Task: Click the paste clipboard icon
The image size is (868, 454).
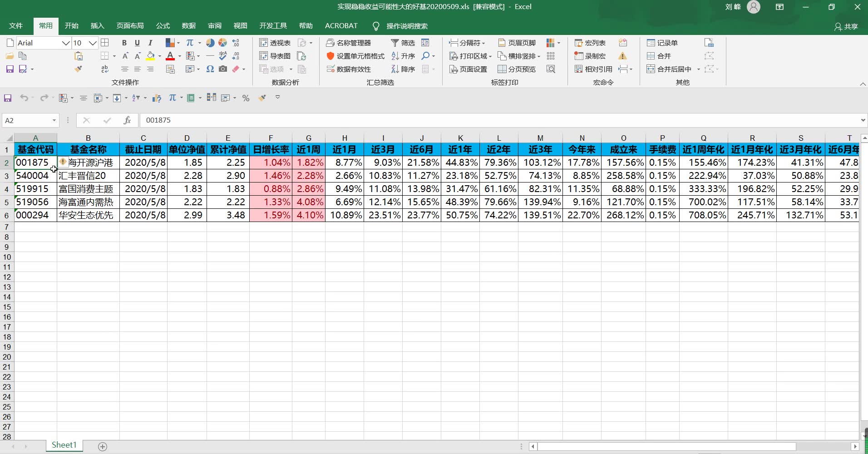Action: pos(79,56)
